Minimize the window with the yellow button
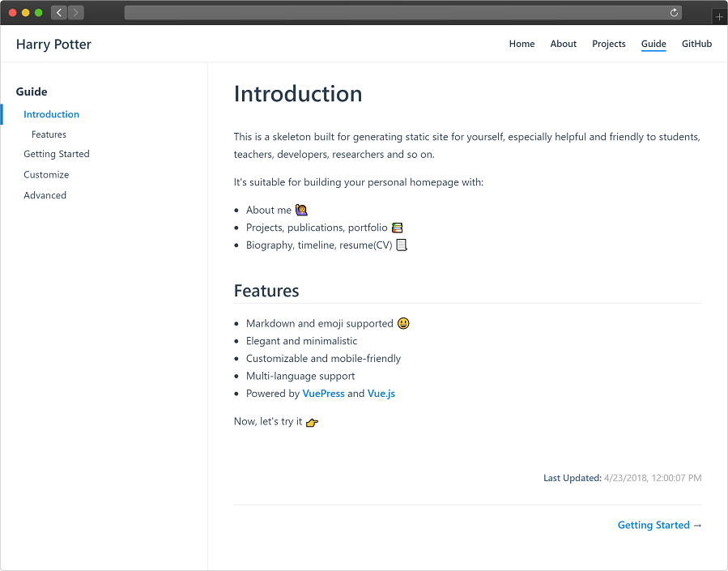This screenshot has height=571, width=728. tap(26, 12)
